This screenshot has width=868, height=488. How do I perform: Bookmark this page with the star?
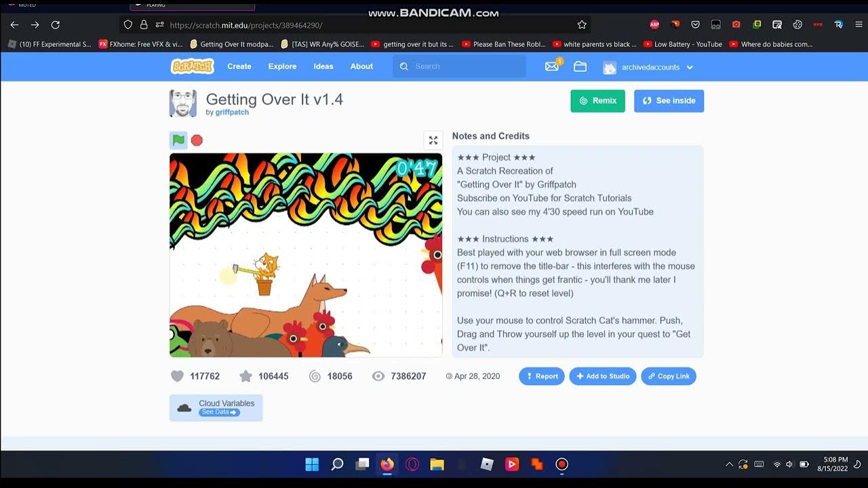tap(582, 24)
